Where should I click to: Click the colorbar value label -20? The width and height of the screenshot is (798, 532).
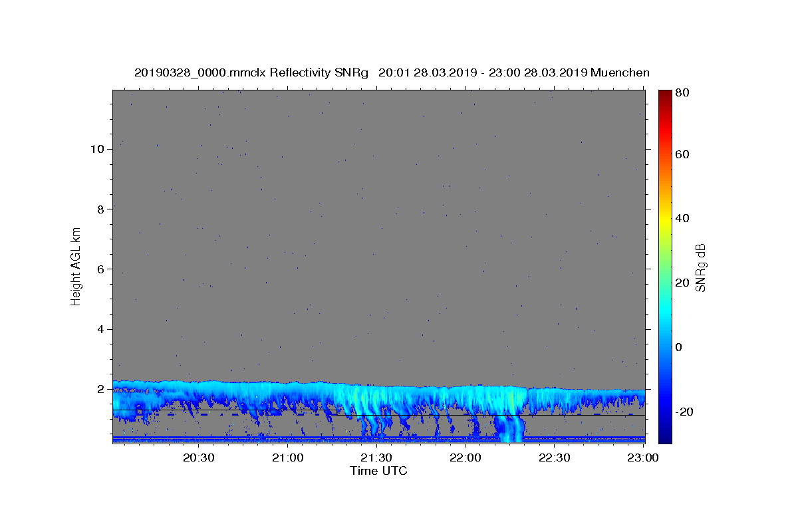685,412
